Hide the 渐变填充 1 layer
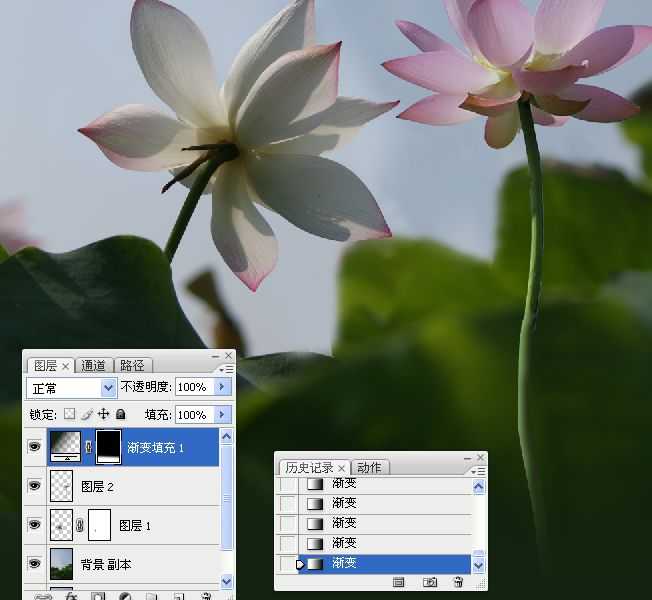The width and height of the screenshot is (652, 600). (35, 447)
